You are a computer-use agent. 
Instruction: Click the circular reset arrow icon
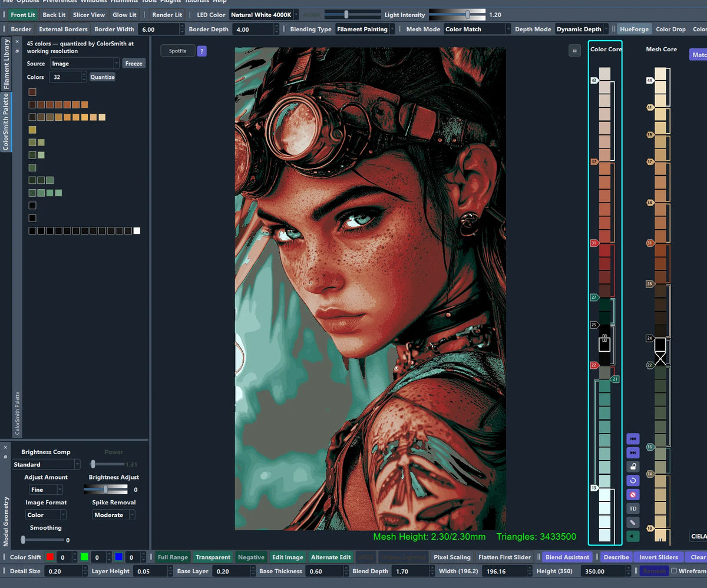633,480
